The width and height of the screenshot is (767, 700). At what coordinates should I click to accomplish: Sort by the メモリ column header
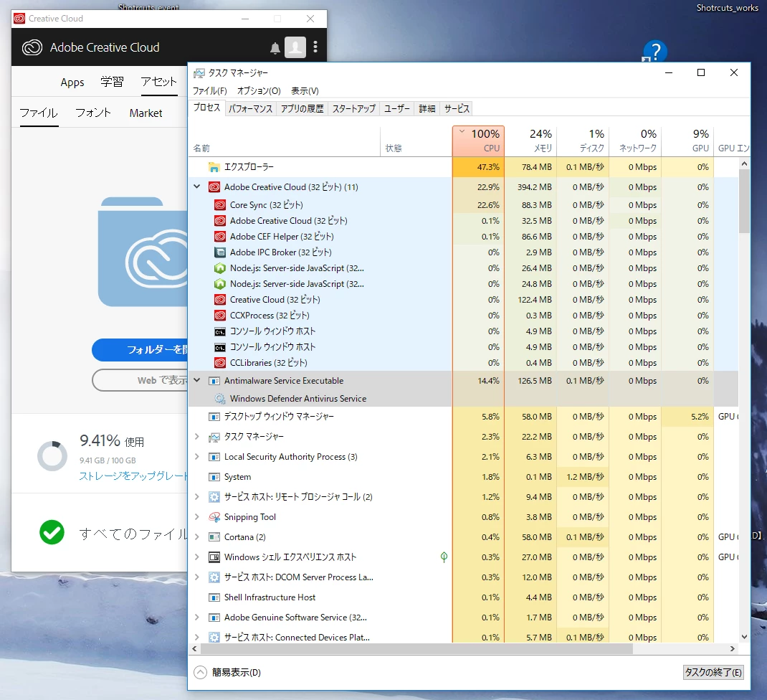pos(530,141)
